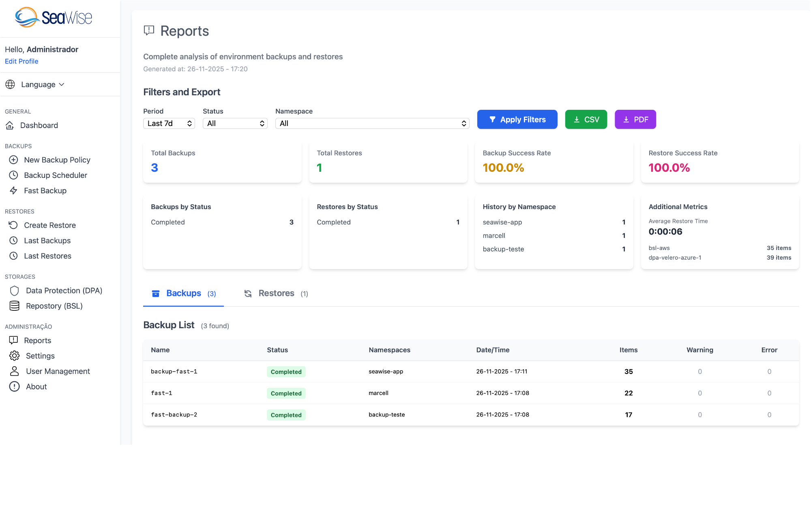This screenshot has height=532, width=811.
Task: Click the Backup Scheduler clock icon
Action: click(x=14, y=175)
